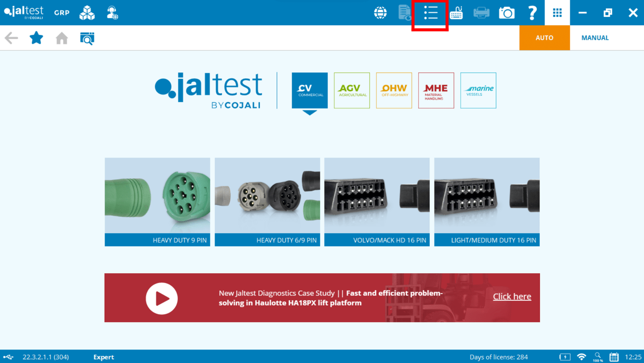644x363 pixels.
Task: Open help with the question mark icon
Action: point(532,13)
